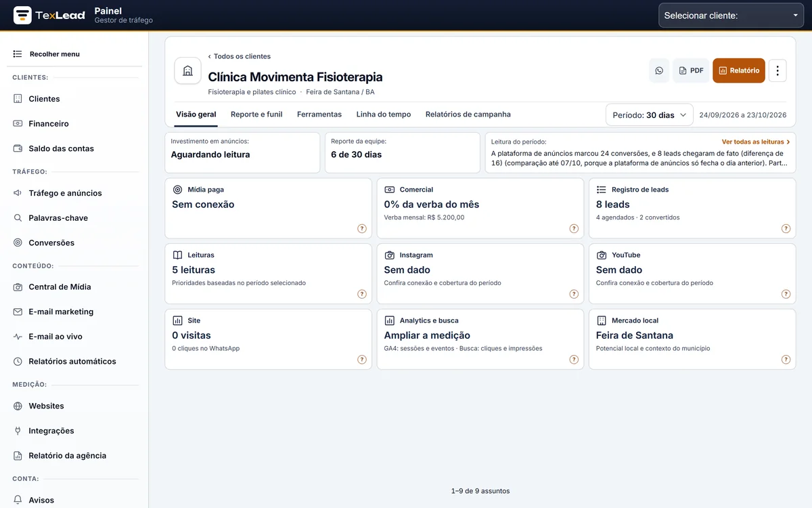Switch to the Reporte e funil tab
812x508 pixels.
(256, 114)
